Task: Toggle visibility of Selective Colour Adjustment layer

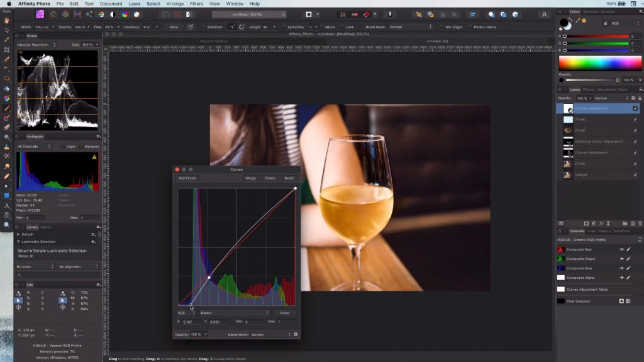Action: [635, 142]
